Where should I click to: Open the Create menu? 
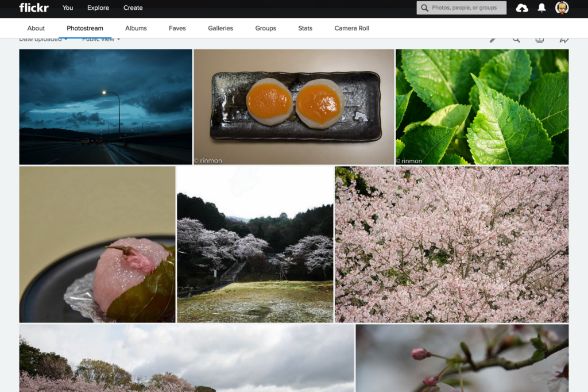[x=133, y=8]
